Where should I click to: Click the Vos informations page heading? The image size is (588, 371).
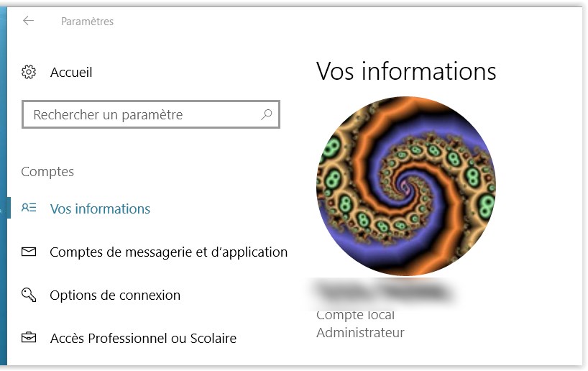pyautogui.click(x=406, y=71)
